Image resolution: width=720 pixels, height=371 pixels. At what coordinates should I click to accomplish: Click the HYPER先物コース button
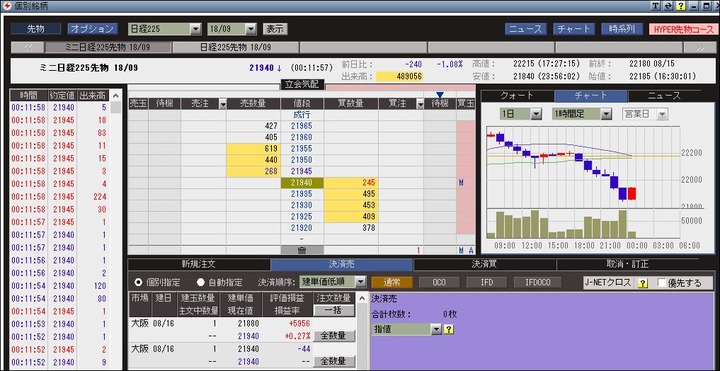click(682, 29)
